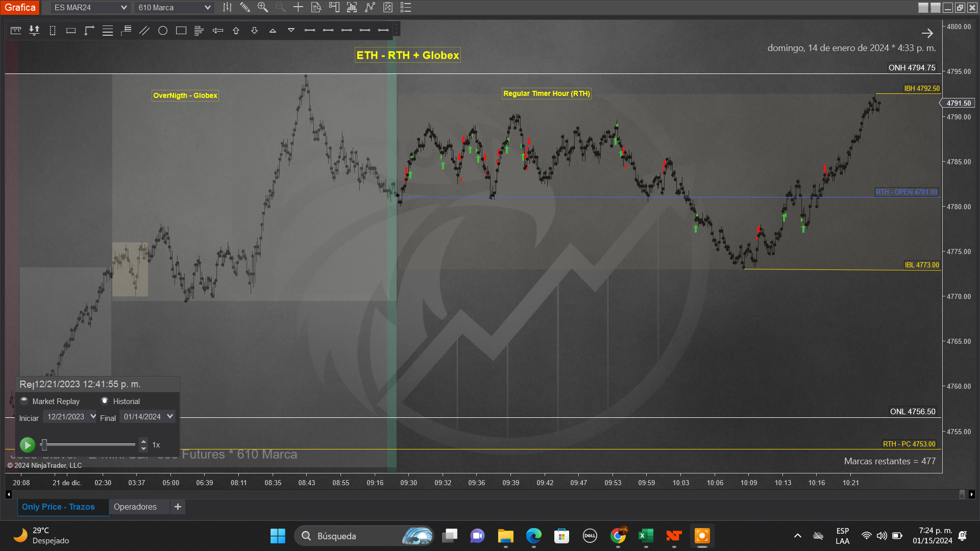Screen dimensions: 980x551
Task: Select the ellipse drawing tool
Action: (163, 31)
